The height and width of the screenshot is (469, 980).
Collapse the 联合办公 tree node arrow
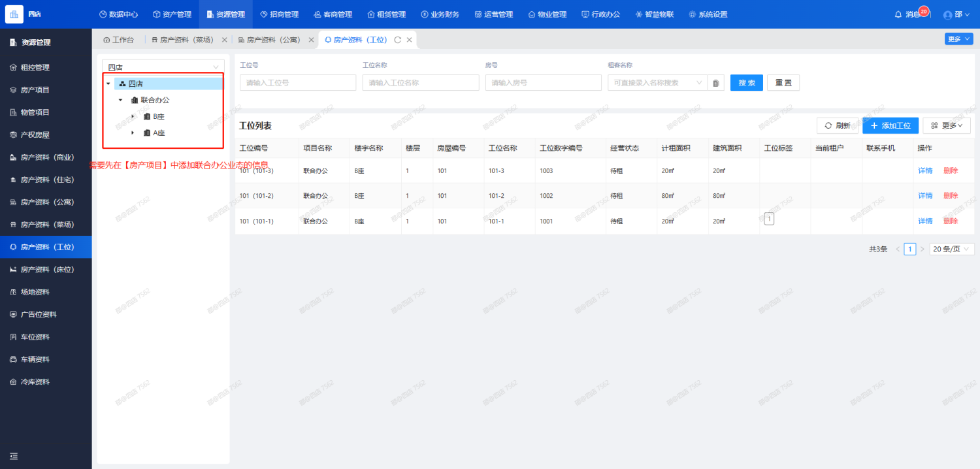coord(120,100)
